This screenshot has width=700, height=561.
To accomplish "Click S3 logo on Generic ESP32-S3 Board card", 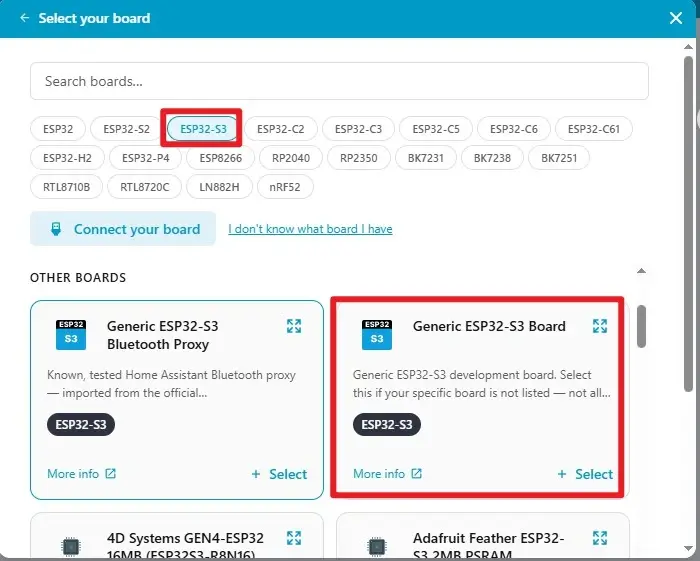I will [377, 335].
